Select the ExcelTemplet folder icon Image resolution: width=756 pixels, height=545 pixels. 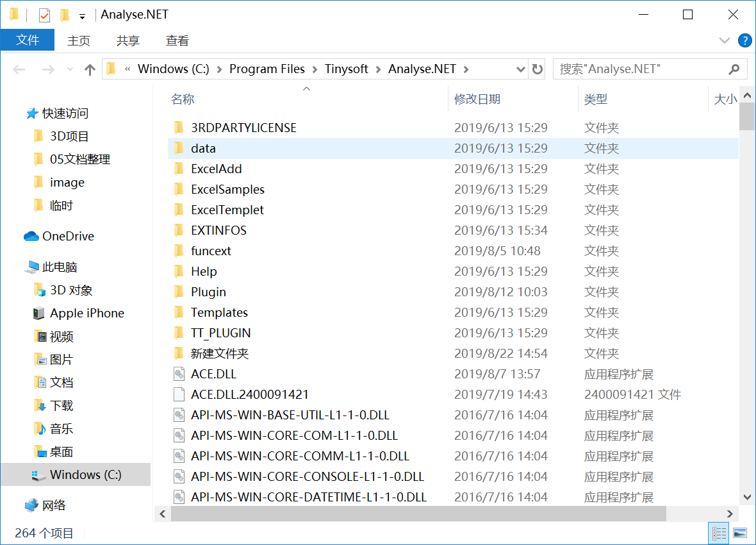coord(179,210)
